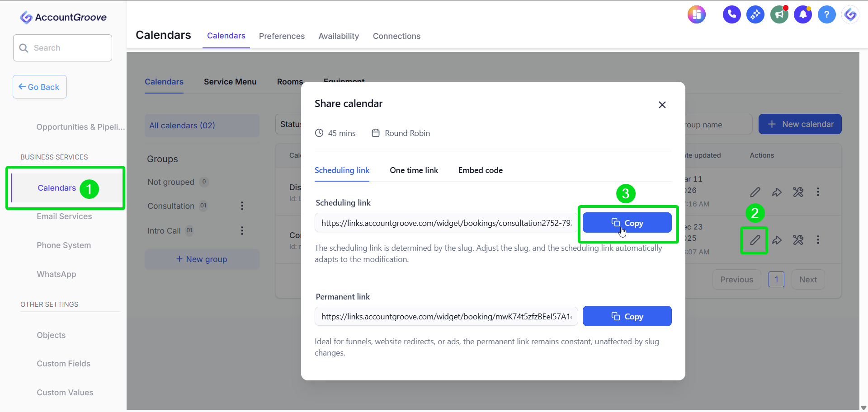The height and width of the screenshot is (412, 868).
Task: Open the more options menu for Dis row
Action: (x=818, y=192)
